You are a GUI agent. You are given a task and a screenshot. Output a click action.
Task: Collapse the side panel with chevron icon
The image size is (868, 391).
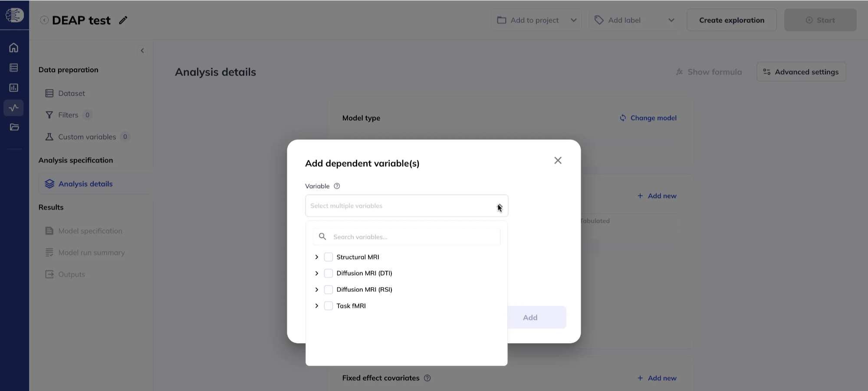click(142, 50)
